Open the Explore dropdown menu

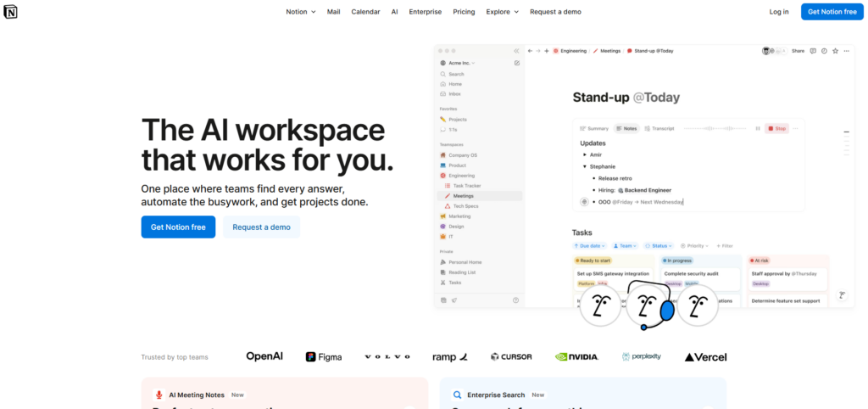point(503,12)
